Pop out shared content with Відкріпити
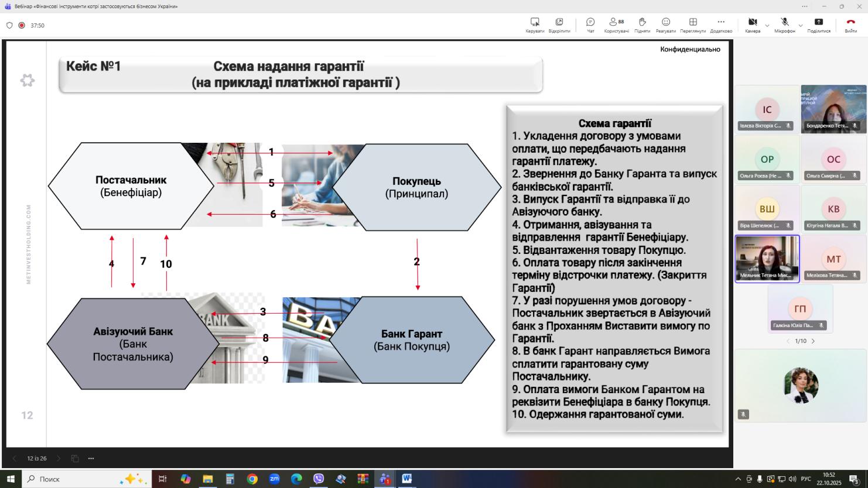The width and height of the screenshot is (868, 488). [559, 25]
